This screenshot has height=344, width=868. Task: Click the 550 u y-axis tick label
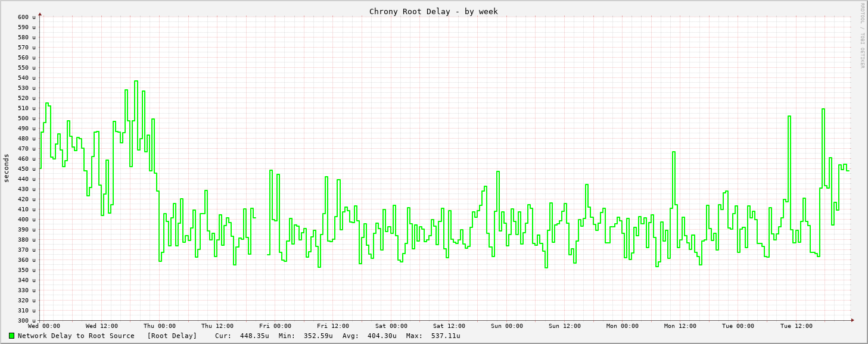click(26, 68)
